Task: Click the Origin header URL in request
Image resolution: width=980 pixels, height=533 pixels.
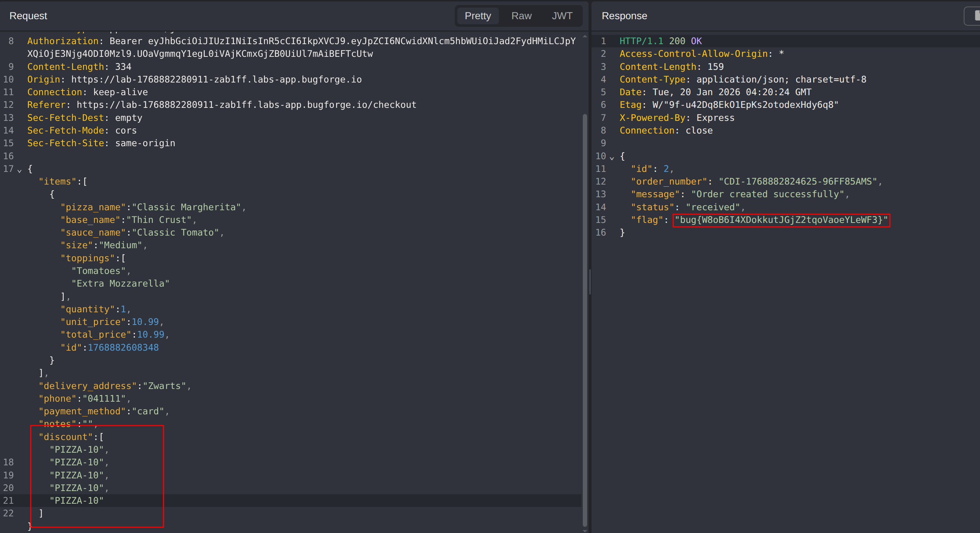Action: (216, 80)
